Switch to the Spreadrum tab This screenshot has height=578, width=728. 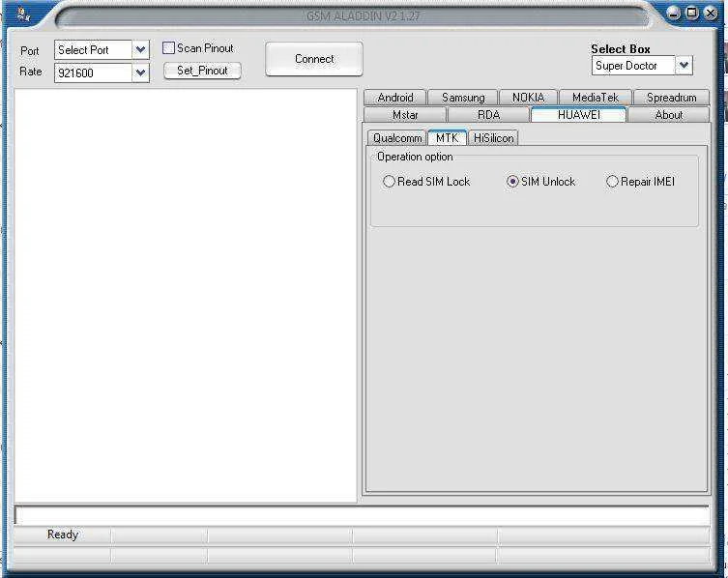tap(671, 98)
